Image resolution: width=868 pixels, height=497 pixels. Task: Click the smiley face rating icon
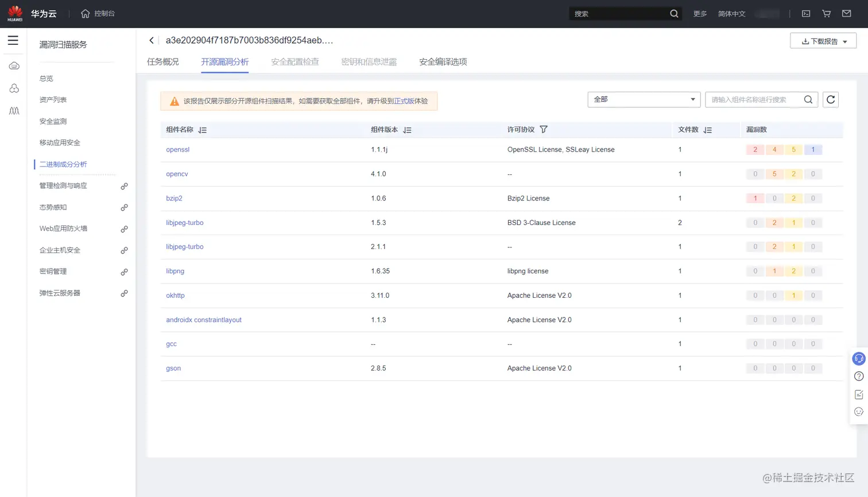point(858,411)
